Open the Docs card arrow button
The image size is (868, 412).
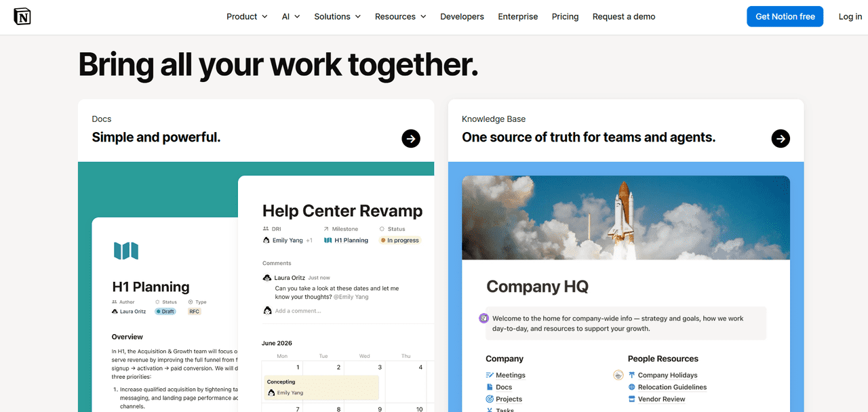(x=411, y=138)
